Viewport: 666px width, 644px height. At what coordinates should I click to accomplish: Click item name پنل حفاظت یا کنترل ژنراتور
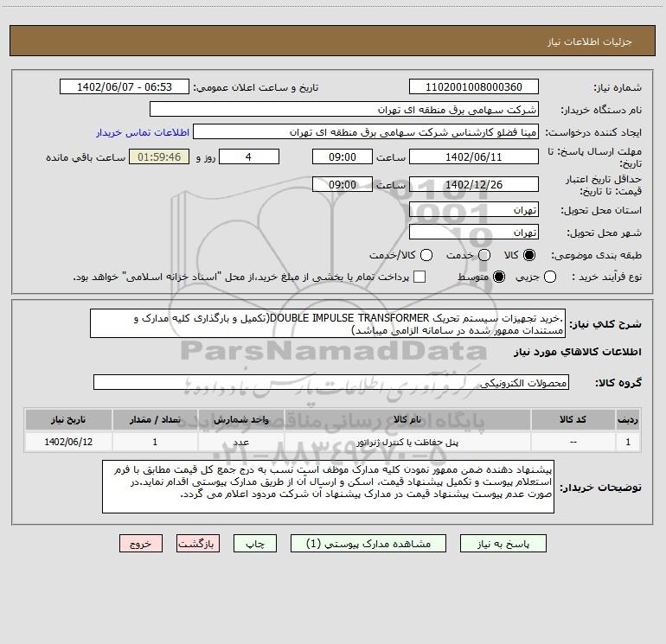(407, 442)
